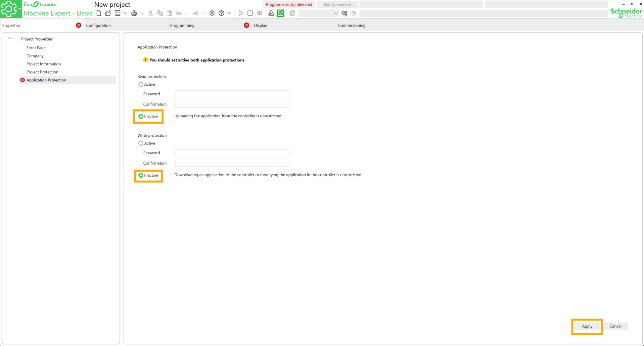644x346 pixels.
Task: Create a new project file
Action: tap(99, 13)
